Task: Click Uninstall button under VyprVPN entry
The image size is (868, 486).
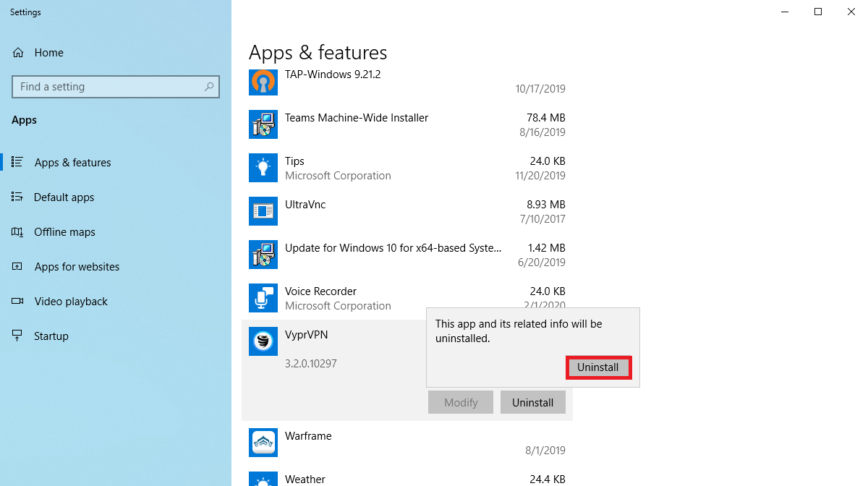Action: point(532,403)
